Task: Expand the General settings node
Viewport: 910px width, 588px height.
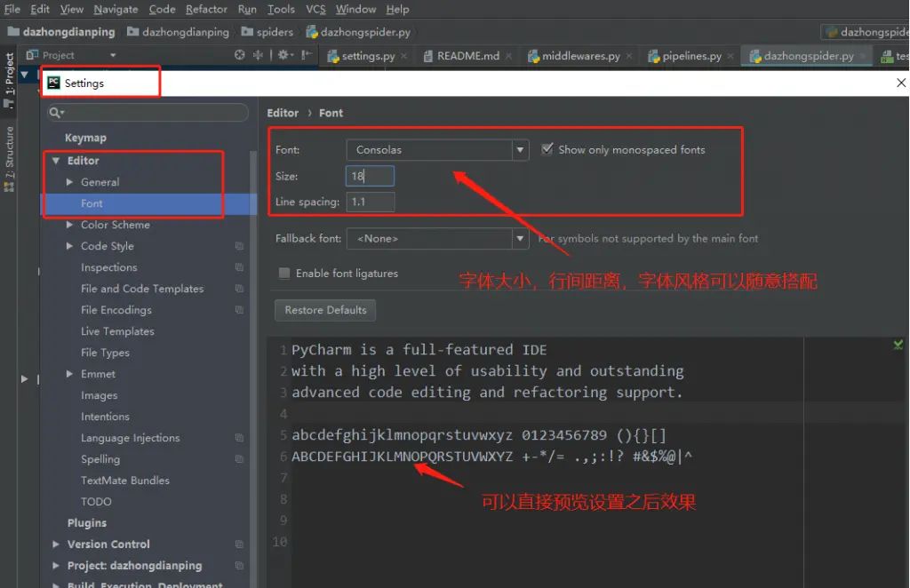Action: click(x=69, y=182)
